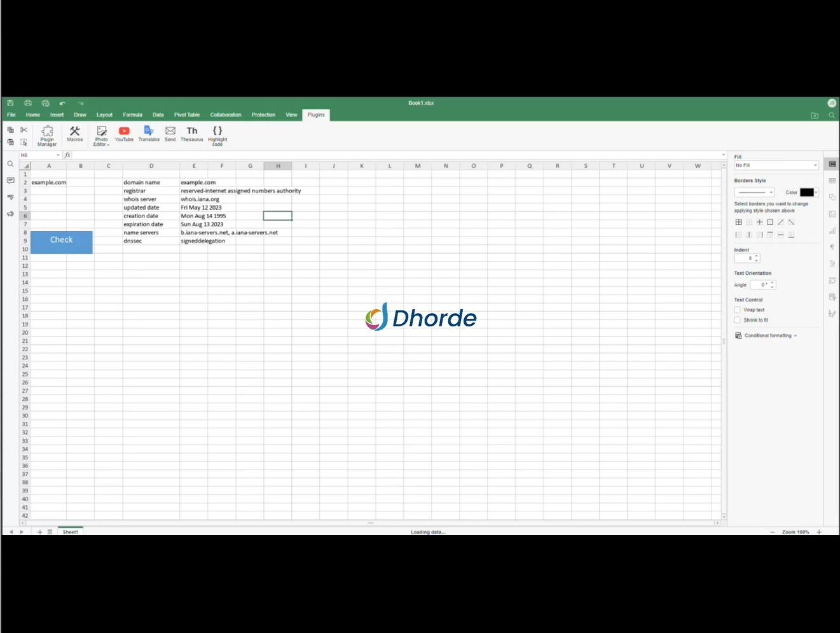The image size is (840, 633).
Task: Expand the Conditional formatting menu
Action: [x=767, y=335]
